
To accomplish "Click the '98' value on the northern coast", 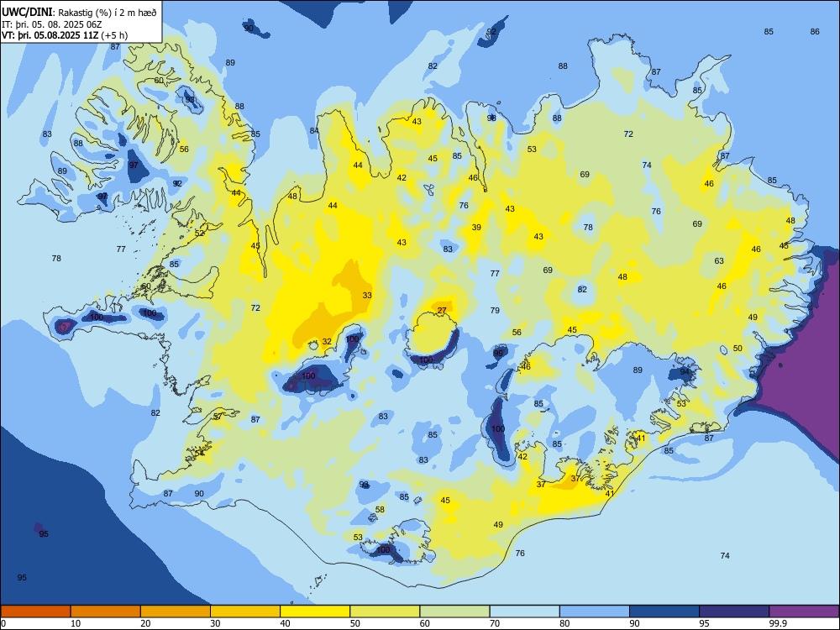I will coord(491,118).
